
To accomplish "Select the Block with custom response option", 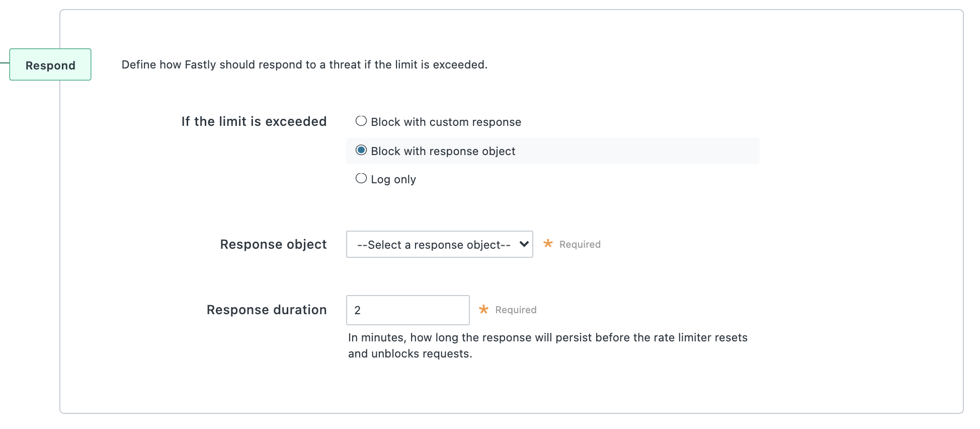I will pos(361,121).
